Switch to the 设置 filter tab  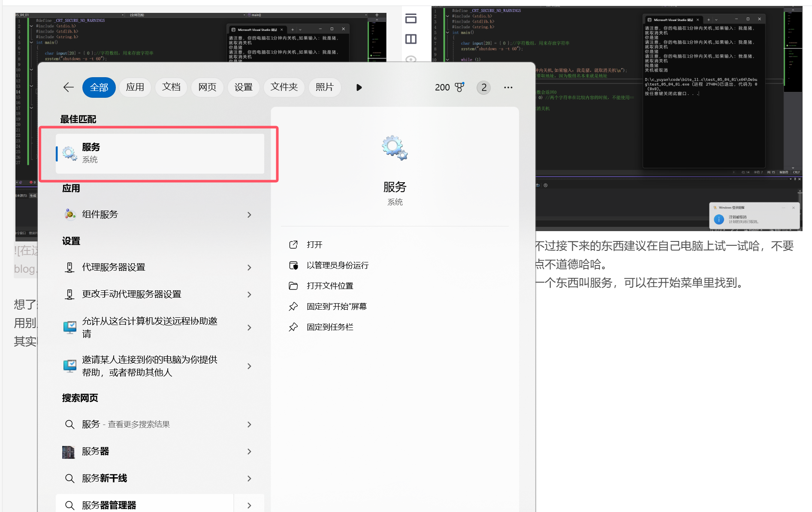point(243,87)
